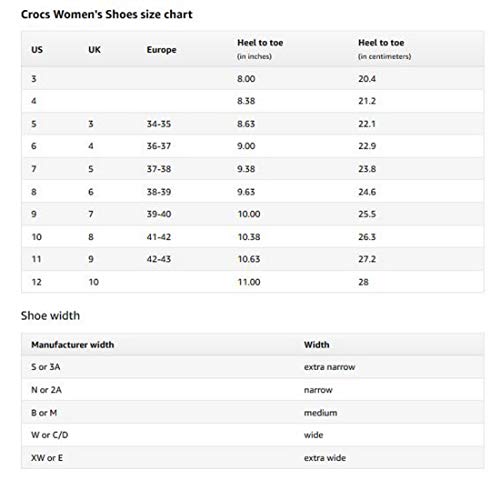Click the 11.00 inches cell
Screen dimensions: 500x480
(249, 282)
